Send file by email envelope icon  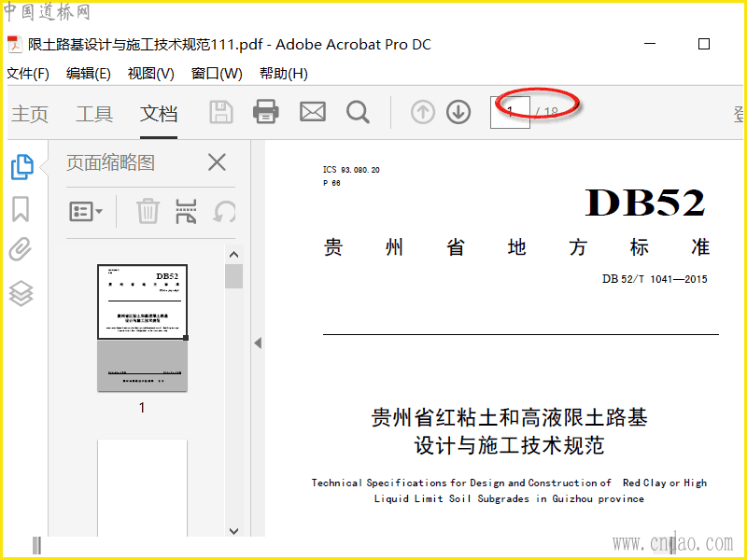[x=313, y=112]
